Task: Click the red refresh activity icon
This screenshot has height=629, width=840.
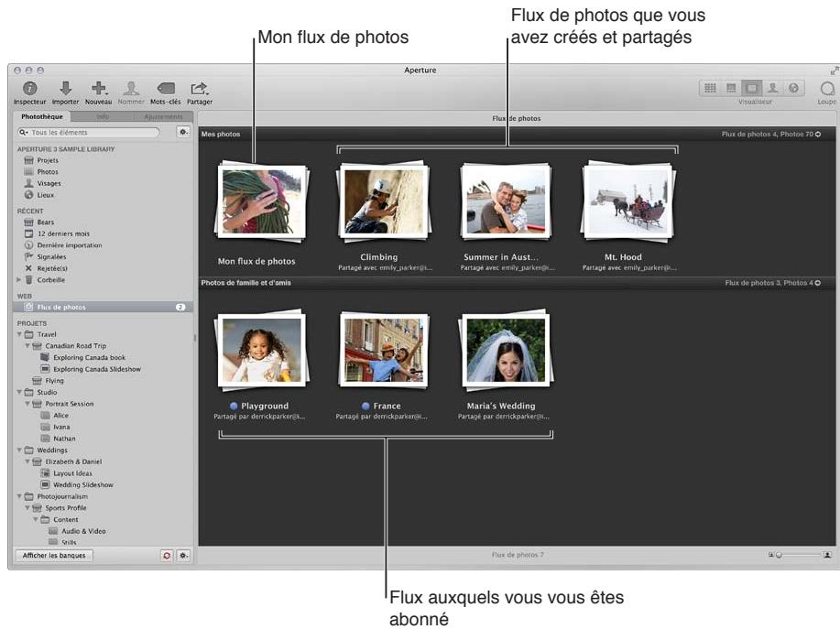Action: (167, 556)
